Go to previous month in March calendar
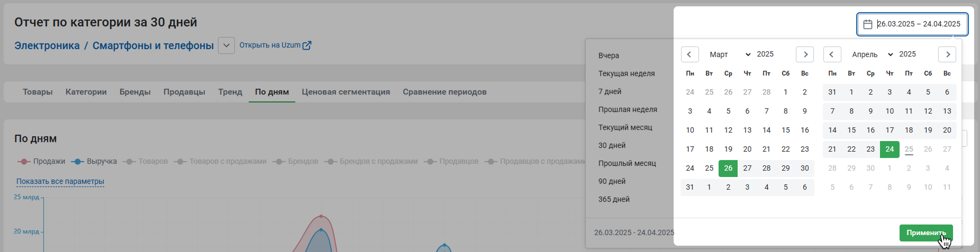 point(689,54)
